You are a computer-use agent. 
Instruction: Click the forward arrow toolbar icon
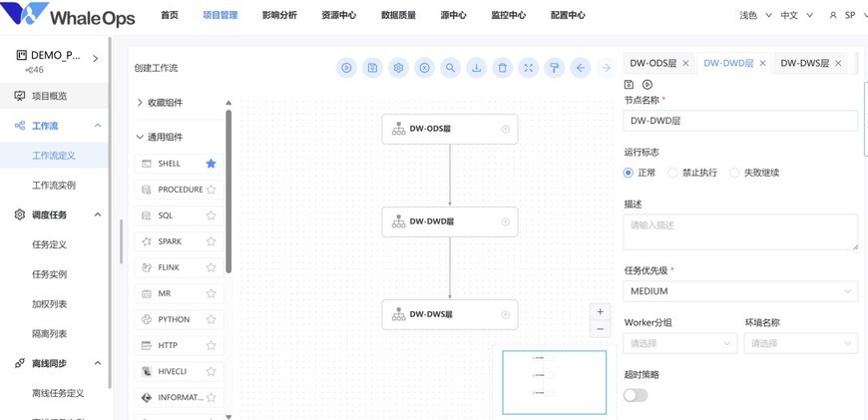[607, 68]
